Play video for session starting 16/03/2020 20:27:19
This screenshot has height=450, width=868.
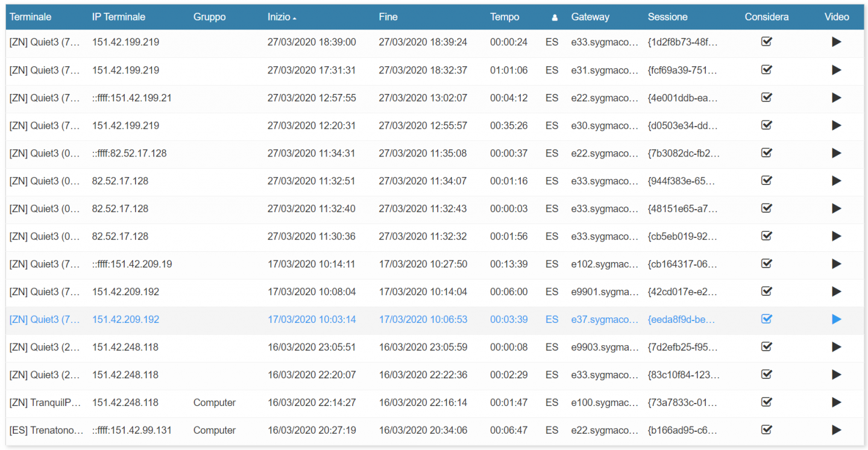coord(836,430)
